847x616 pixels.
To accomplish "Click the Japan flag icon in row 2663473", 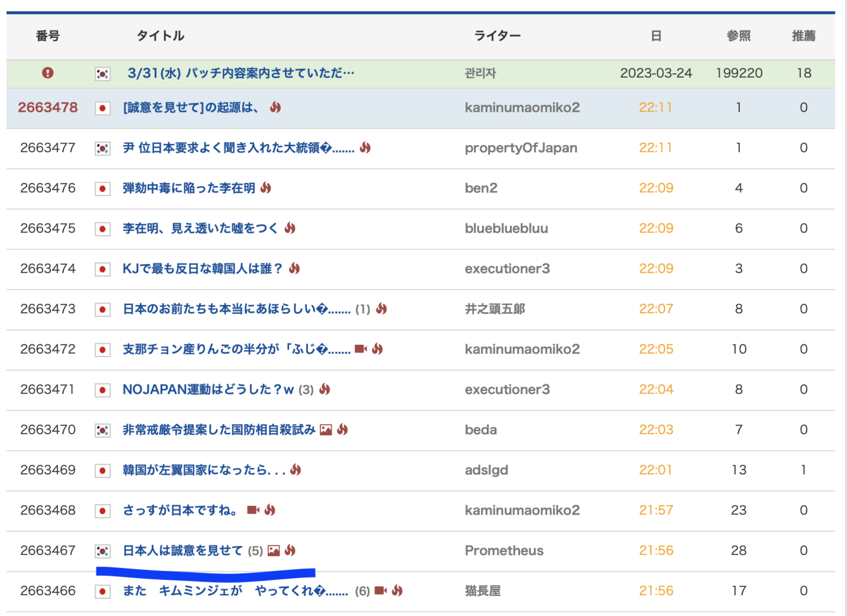I will [x=102, y=310].
